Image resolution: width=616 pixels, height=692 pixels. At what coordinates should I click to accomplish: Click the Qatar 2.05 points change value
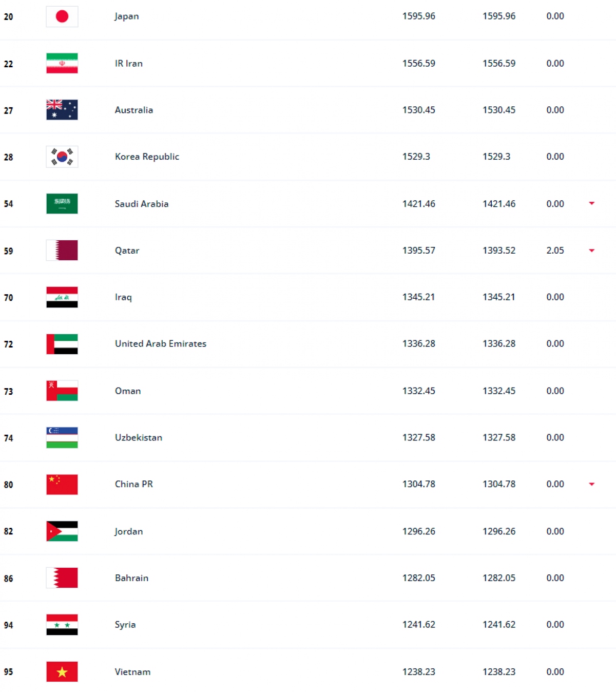555,251
